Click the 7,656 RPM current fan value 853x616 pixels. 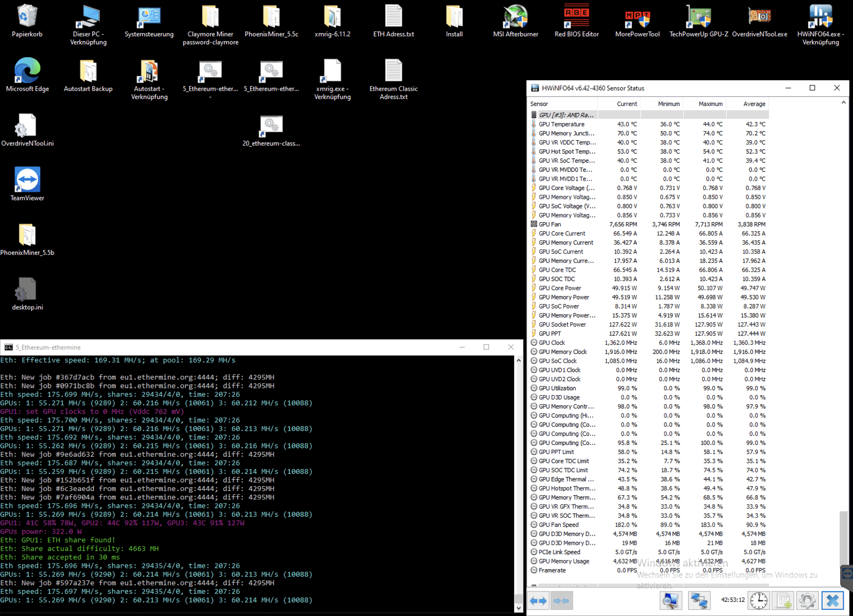tap(623, 224)
